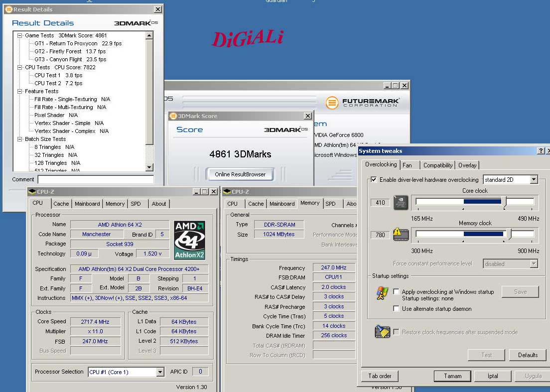
Task: Click the Futuremark Corporation logo
Action: tap(363, 103)
